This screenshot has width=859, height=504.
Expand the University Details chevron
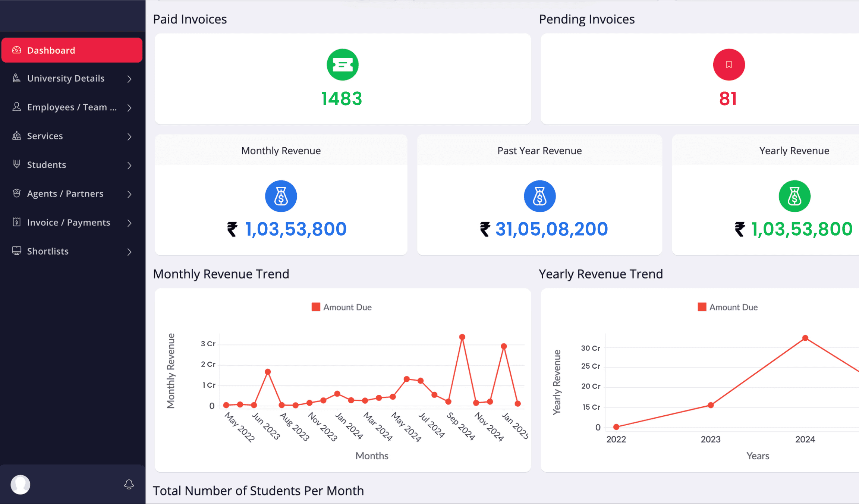click(129, 79)
